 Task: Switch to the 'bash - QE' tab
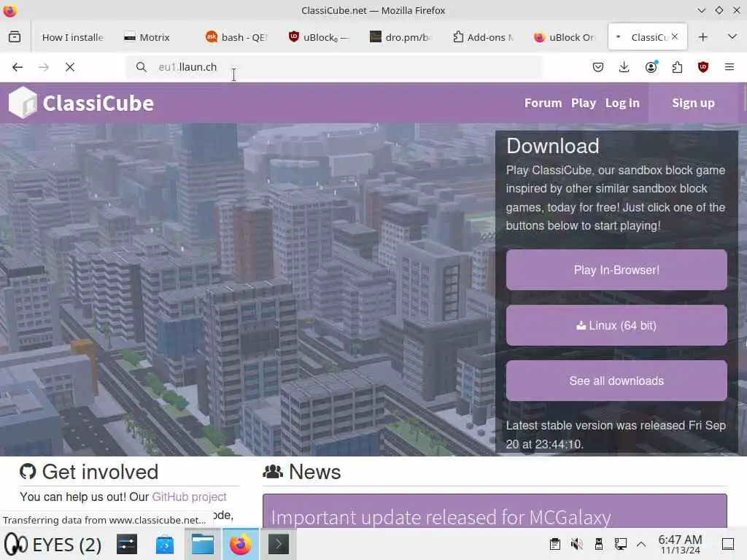pyautogui.click(x=237, y=37)
